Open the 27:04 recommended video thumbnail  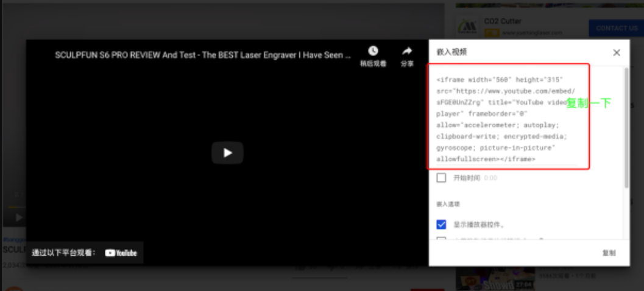(495, 279)
